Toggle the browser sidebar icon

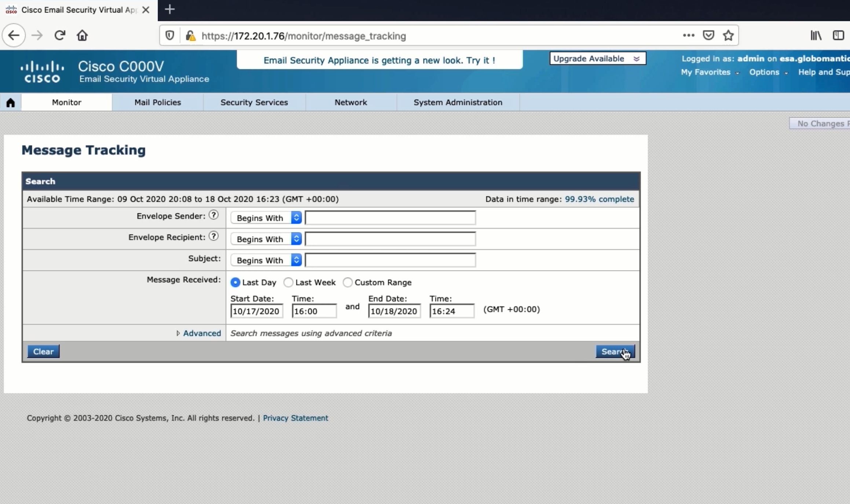[838, 36]
